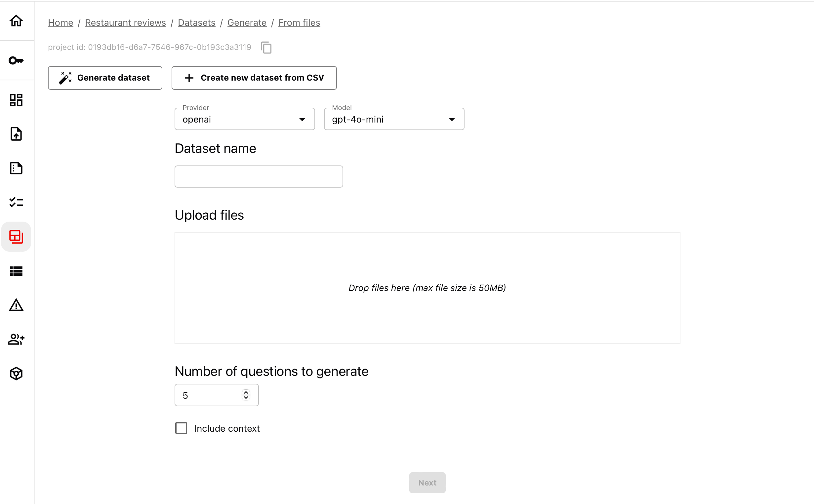Click the cube icon in sidebar
The image size is (814, 504).
pyautogui.click(x=16, y=374)
